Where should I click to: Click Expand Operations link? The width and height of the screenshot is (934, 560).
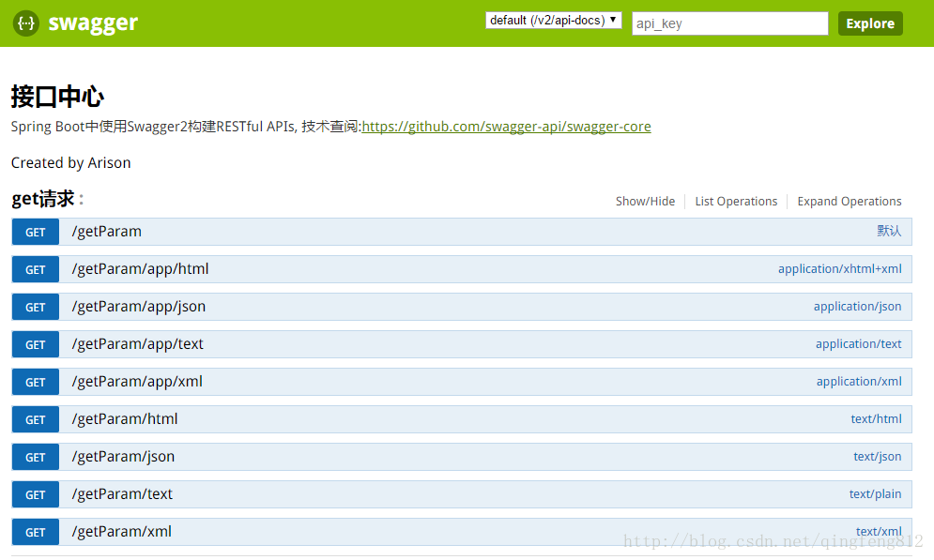tap(850, 201)
